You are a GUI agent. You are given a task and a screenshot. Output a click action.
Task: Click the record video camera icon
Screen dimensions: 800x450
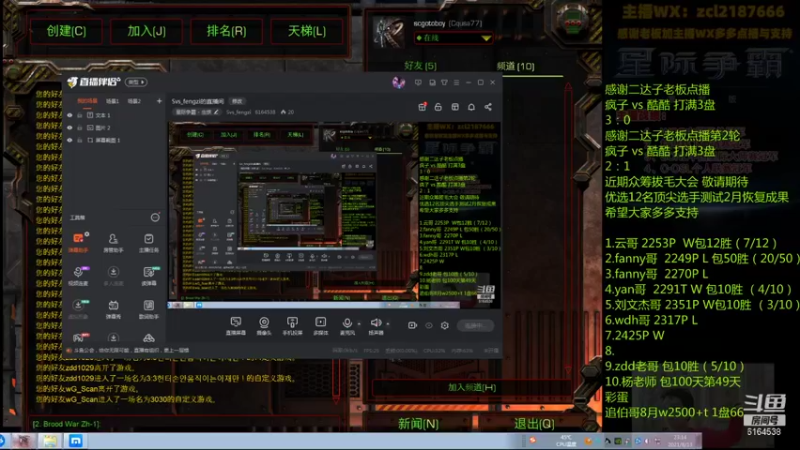point(412,326)
